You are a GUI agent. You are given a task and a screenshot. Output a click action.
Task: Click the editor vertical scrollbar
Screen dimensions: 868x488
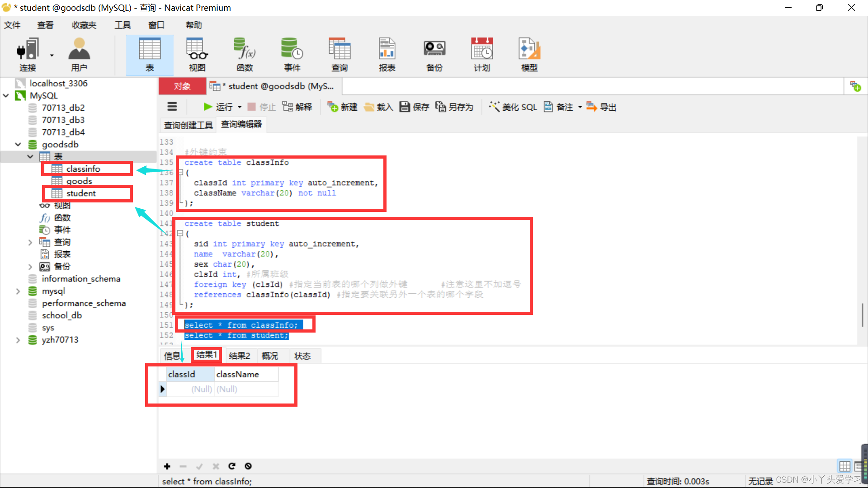862,315
